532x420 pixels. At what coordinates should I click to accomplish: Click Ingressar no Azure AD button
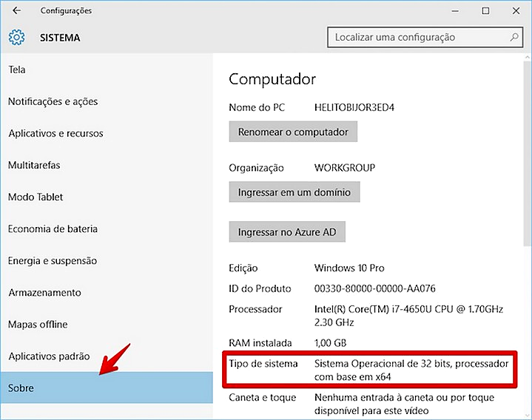(287, 232)
